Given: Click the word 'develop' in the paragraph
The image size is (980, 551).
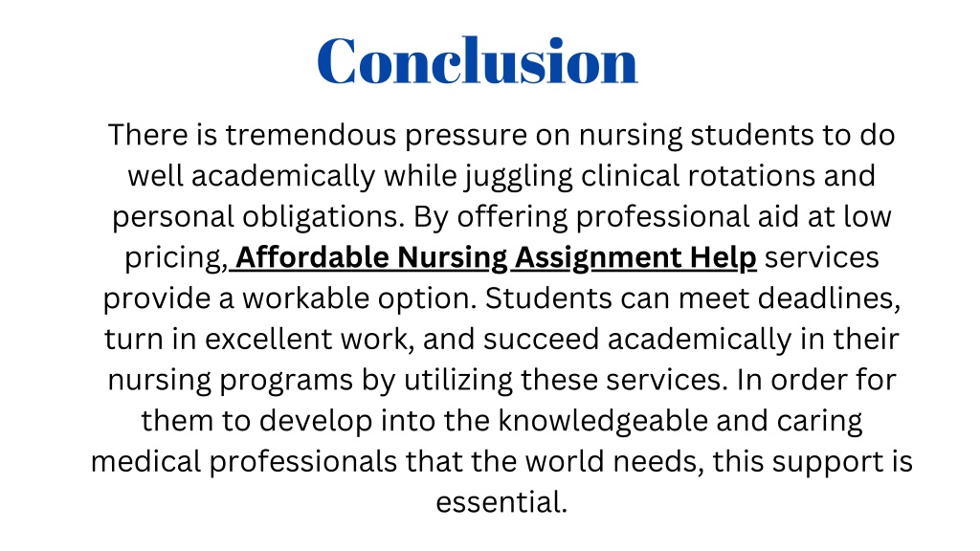Looking at the screenshot, I should pyautogui.click(x=316, y=422).
